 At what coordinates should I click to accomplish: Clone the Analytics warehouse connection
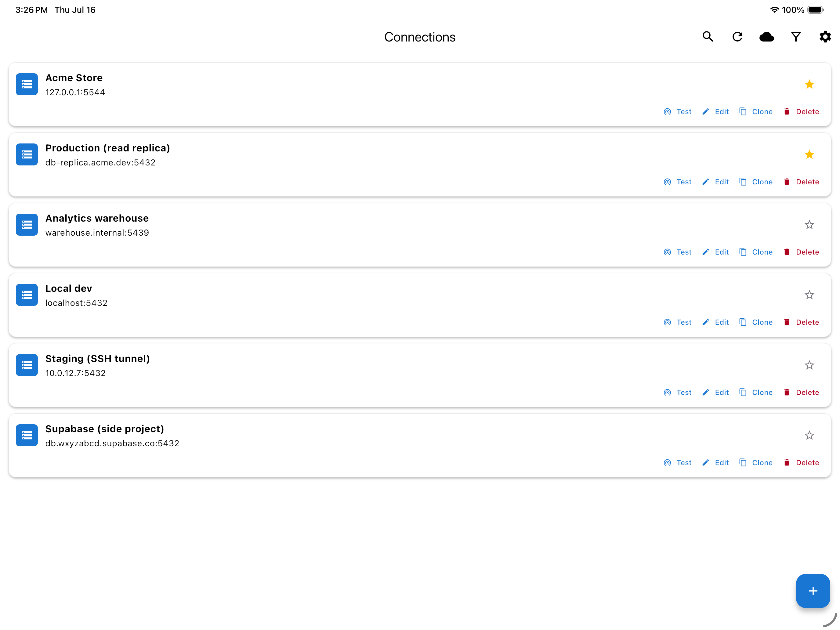click(x=756, y=252)
